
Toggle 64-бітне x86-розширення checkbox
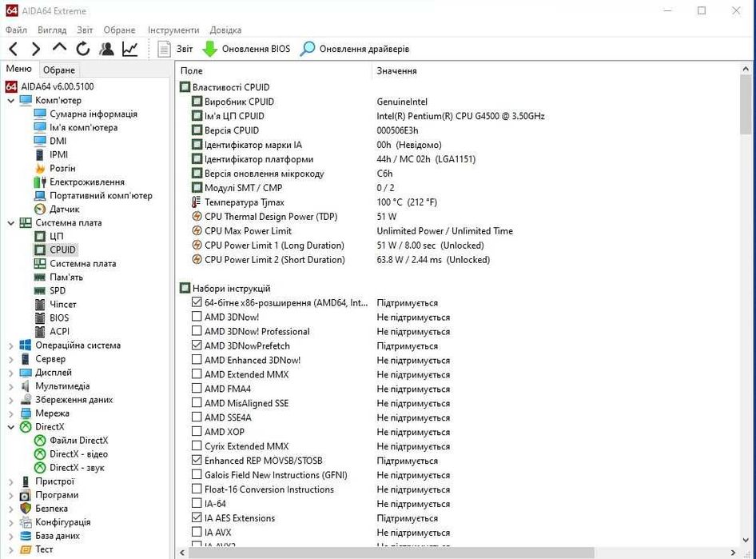tap(197, 302)
